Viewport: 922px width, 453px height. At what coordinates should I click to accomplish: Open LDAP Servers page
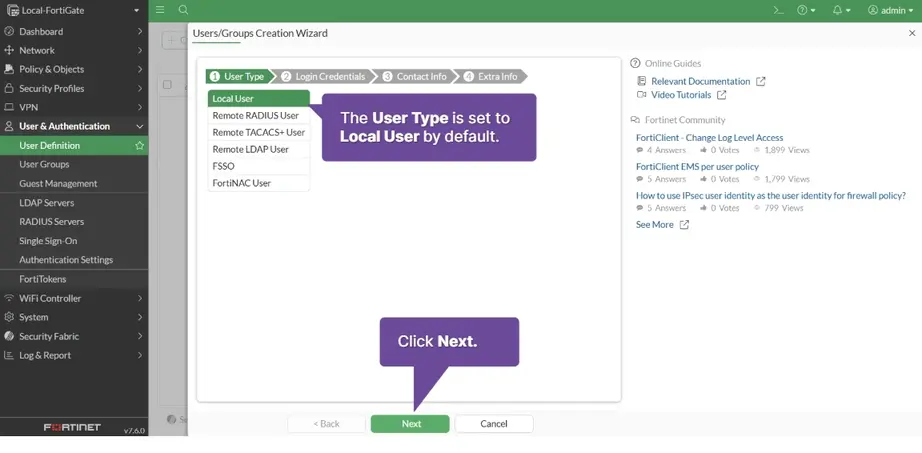[74, 202]
